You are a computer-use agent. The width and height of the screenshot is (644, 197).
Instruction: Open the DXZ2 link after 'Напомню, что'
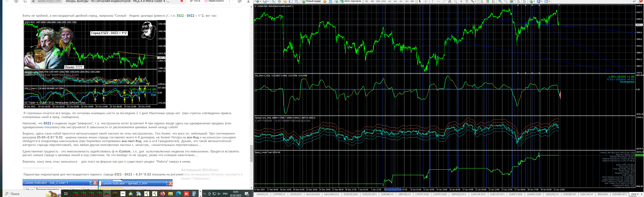tap(47, 123)
